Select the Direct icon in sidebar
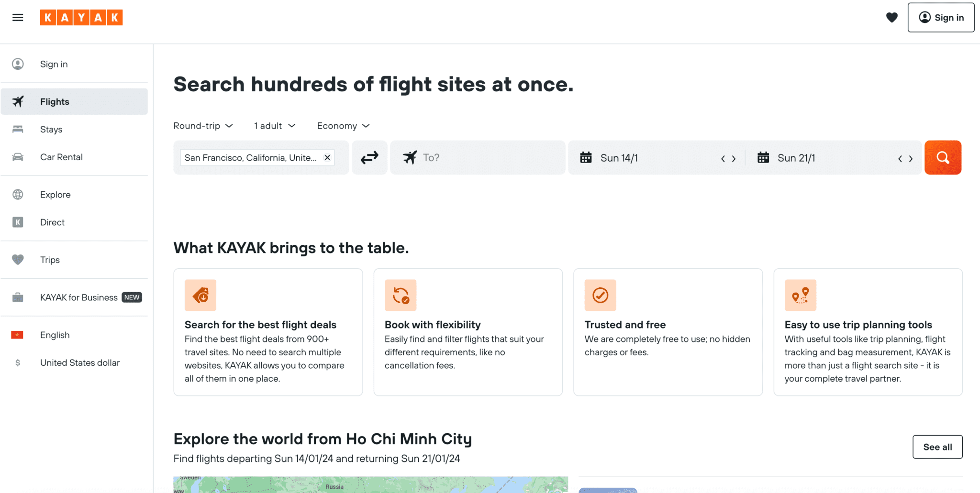 pos(18,222)
